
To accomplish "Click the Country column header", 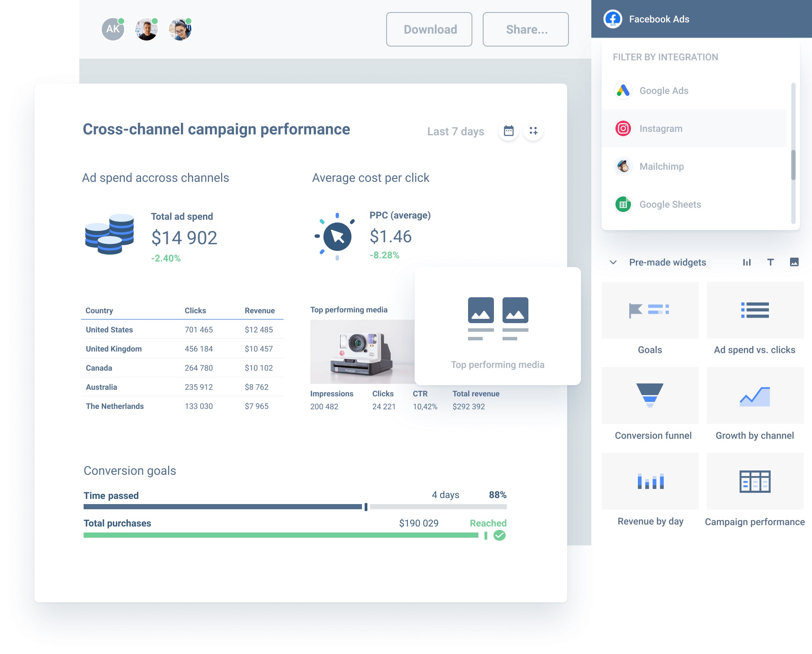I will click(x=99, y=311).
